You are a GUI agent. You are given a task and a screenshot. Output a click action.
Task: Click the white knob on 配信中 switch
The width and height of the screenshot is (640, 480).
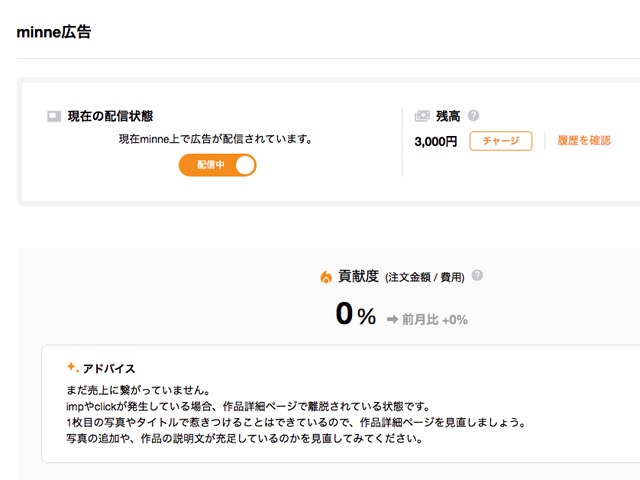pyautogui.click(x=245, y=165)
